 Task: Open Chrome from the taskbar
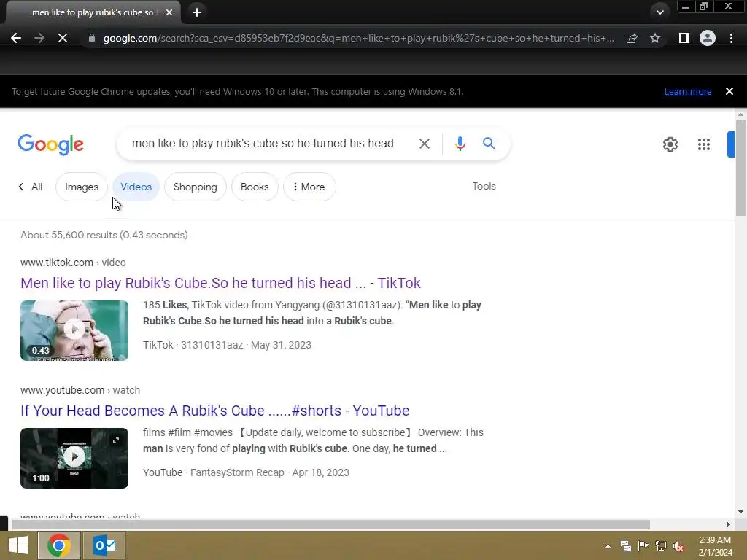pyautogui.click(x=58, y=545)
